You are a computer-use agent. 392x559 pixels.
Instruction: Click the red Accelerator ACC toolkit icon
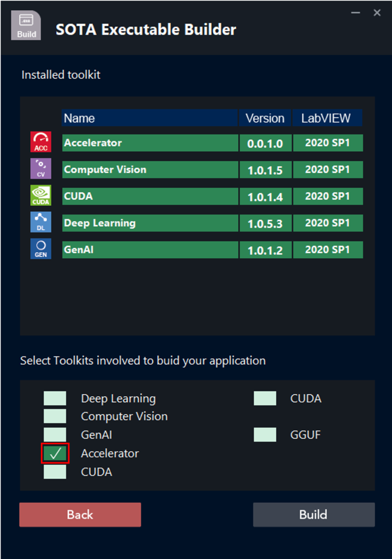41,142
